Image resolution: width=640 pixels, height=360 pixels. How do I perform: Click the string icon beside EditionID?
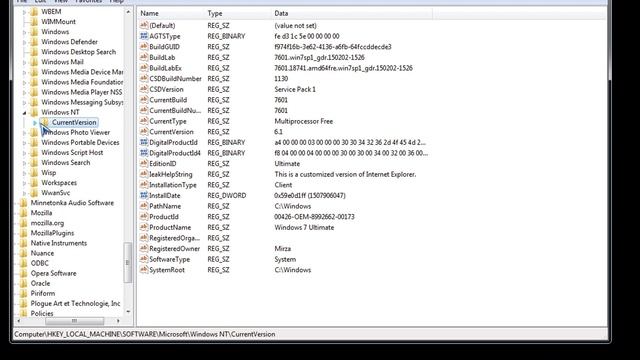(x=144, y=163)
